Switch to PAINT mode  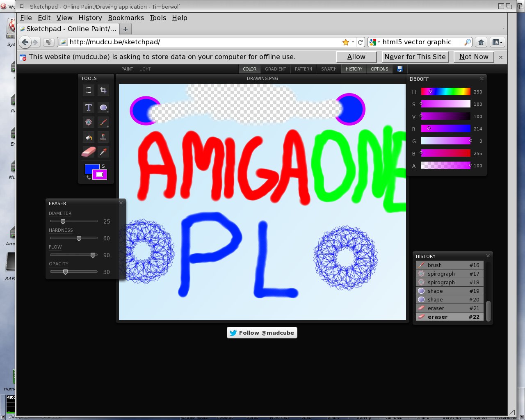(127, 69)
